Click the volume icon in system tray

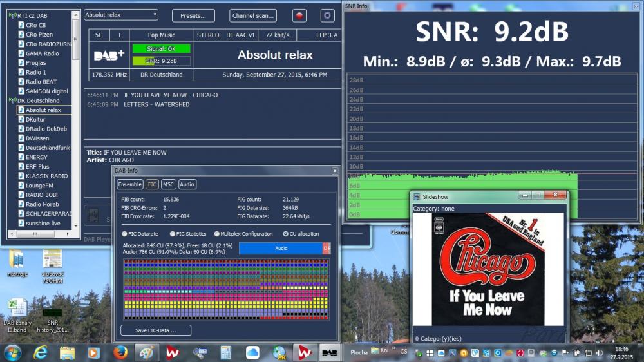pyautogui.click(x=599, y=352)
